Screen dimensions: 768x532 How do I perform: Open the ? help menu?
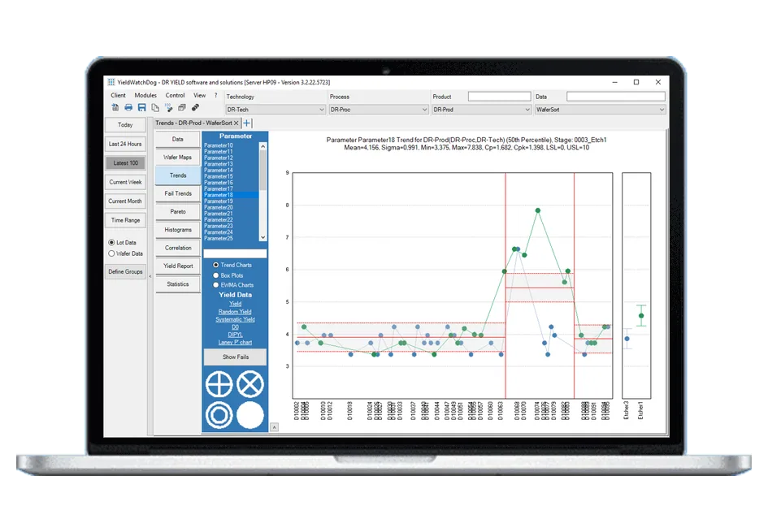point(215,96)
